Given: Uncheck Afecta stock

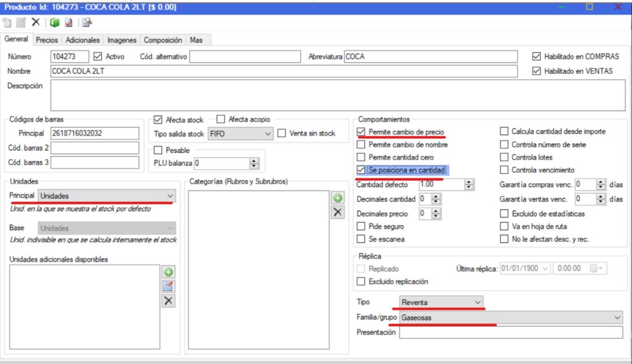Looking at the screenshot, I should pos(158,120).
